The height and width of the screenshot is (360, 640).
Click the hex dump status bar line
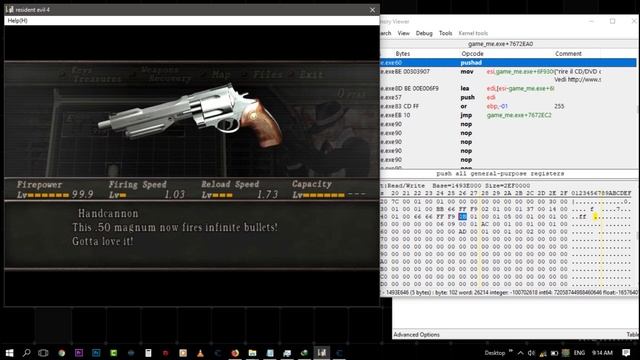click(x=508, y=292)
